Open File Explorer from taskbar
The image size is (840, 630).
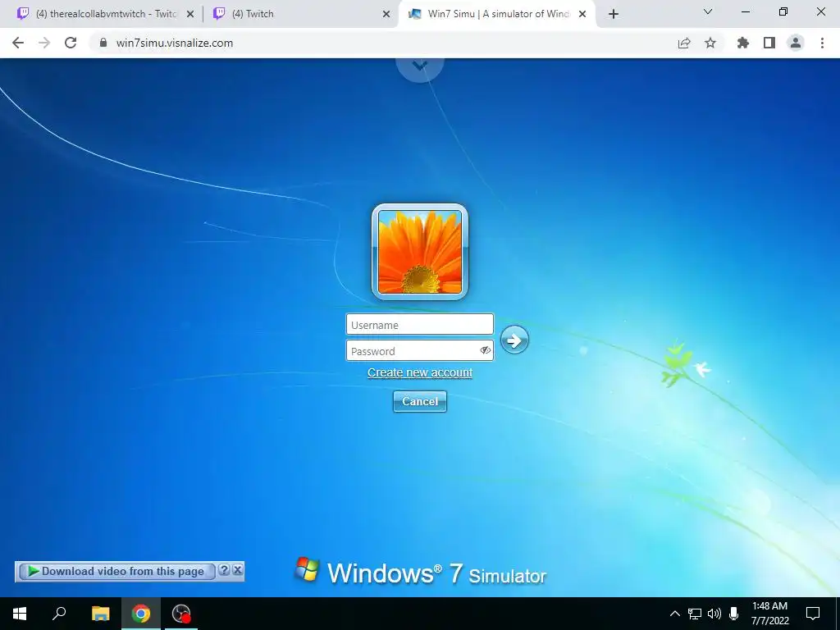click(x=100, y=614)
